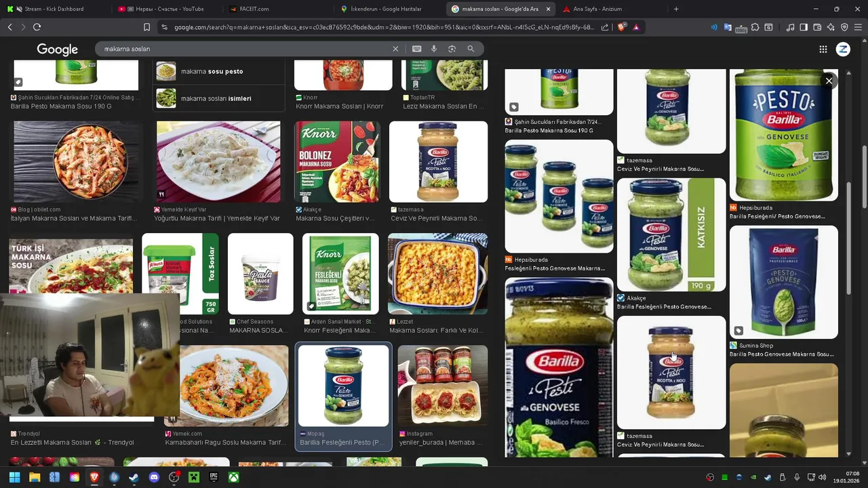Open Brave Shields lion icon
The width and height of the screenshot is (868, 488).
point(621,27)
